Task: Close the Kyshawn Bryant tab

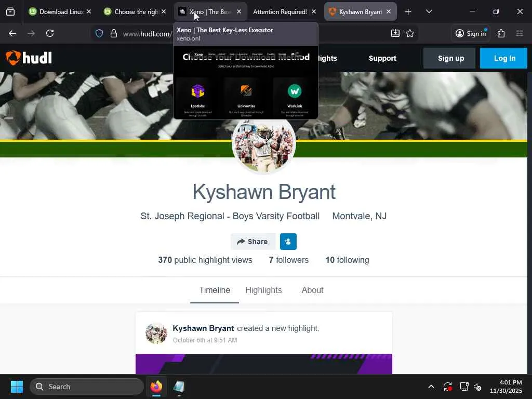Action: [x=389, y=11]
